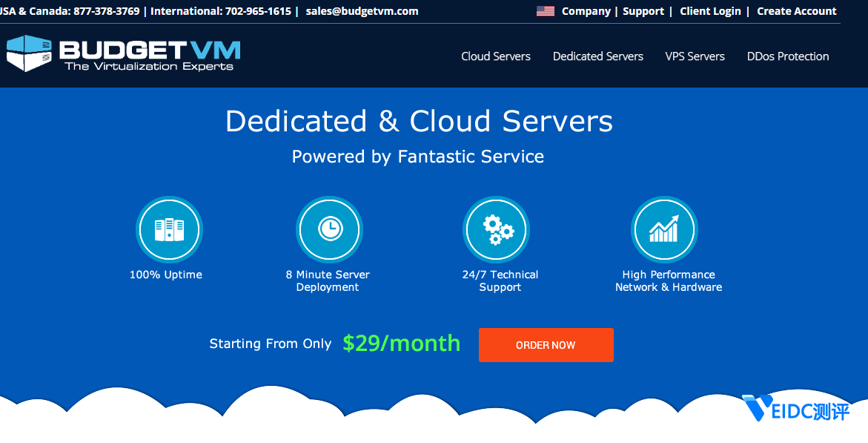
Task: Open DDos Protection page
Action: click(x=787, y=56)
